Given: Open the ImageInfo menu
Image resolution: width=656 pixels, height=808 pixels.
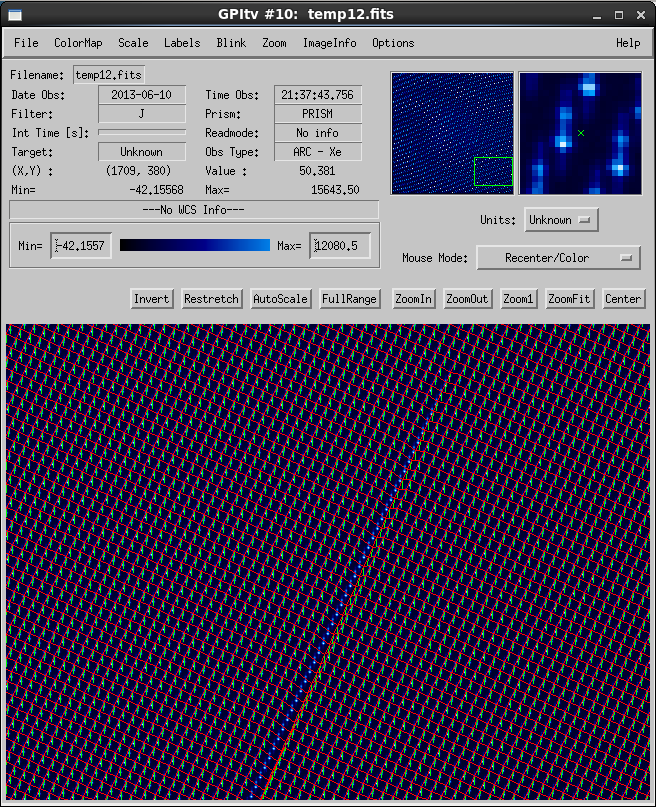Looking at the screenshot, I should pos(329,43).
